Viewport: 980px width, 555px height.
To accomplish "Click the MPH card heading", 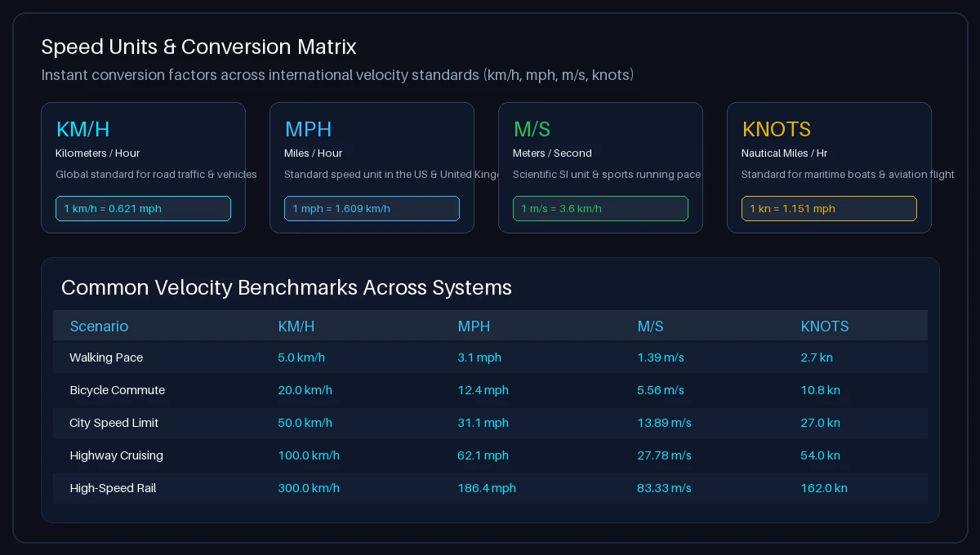I will click(308, 129).
